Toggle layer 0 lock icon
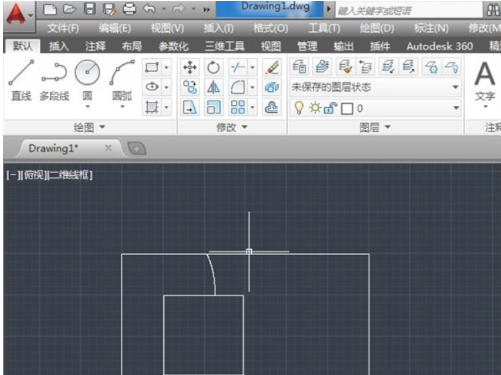The height and width of the screenshot is (375, 501). tap(330, 108)
